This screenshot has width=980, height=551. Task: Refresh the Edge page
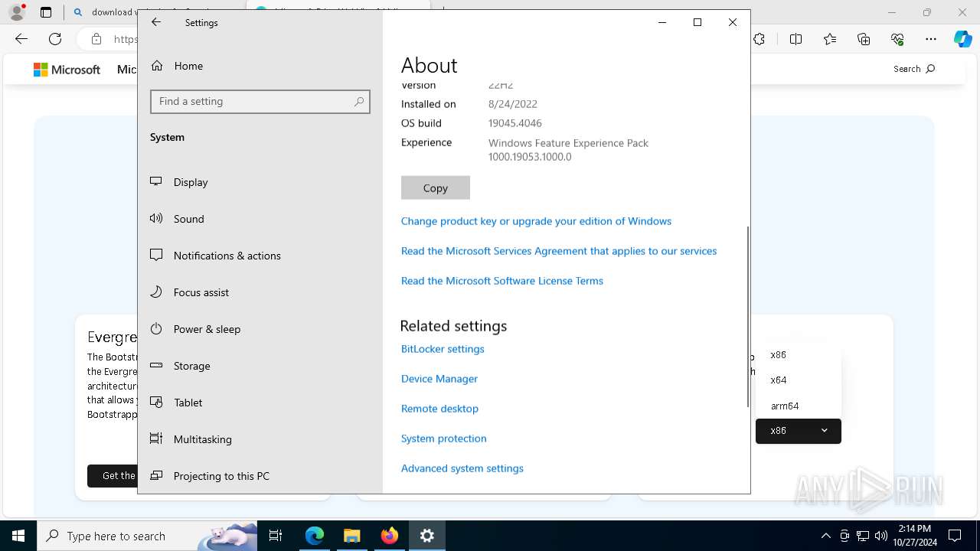[55, 39]
